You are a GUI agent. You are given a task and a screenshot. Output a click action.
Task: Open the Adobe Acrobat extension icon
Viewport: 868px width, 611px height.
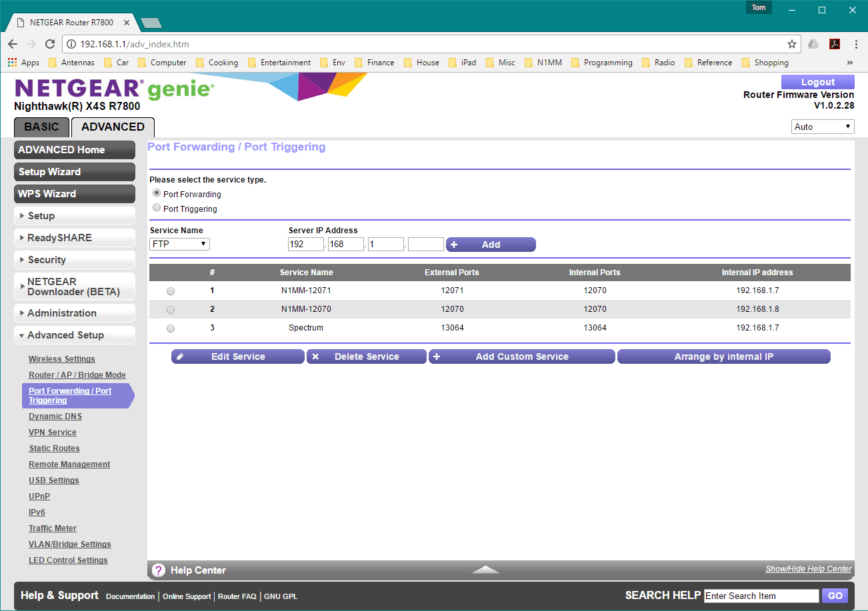coord(834,44)
